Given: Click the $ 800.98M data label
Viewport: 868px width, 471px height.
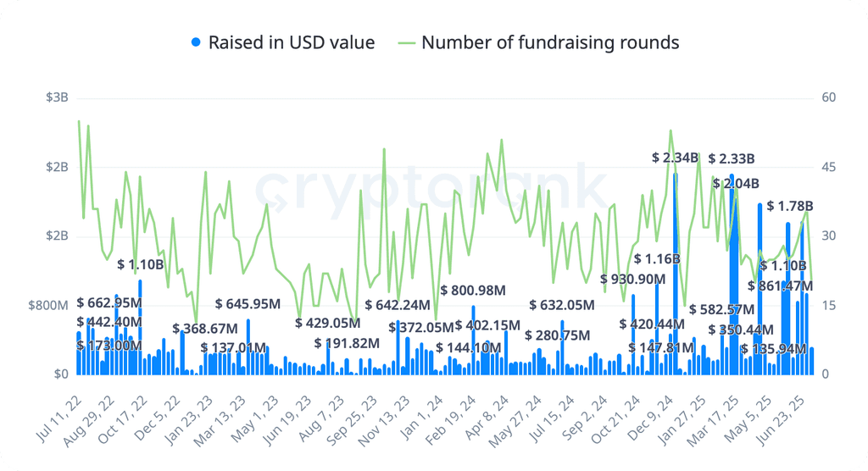Looking at the screenshot, I should pos(473,290).
